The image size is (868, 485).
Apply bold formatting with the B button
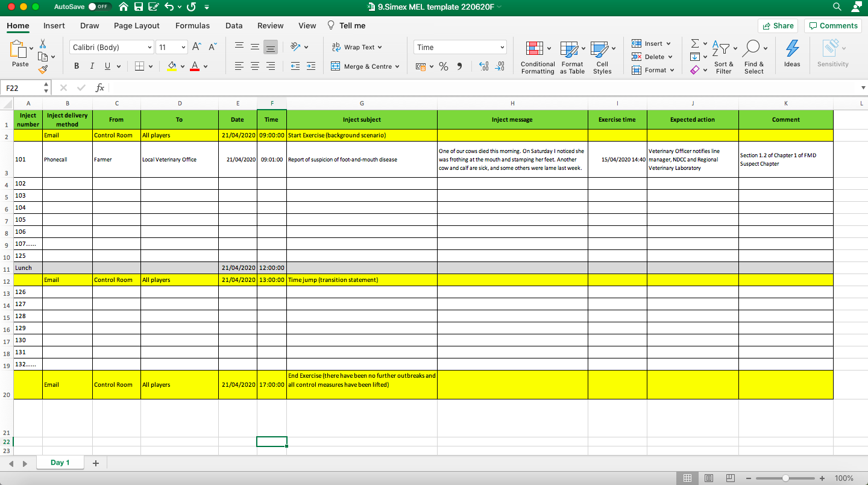click(76, 66)
